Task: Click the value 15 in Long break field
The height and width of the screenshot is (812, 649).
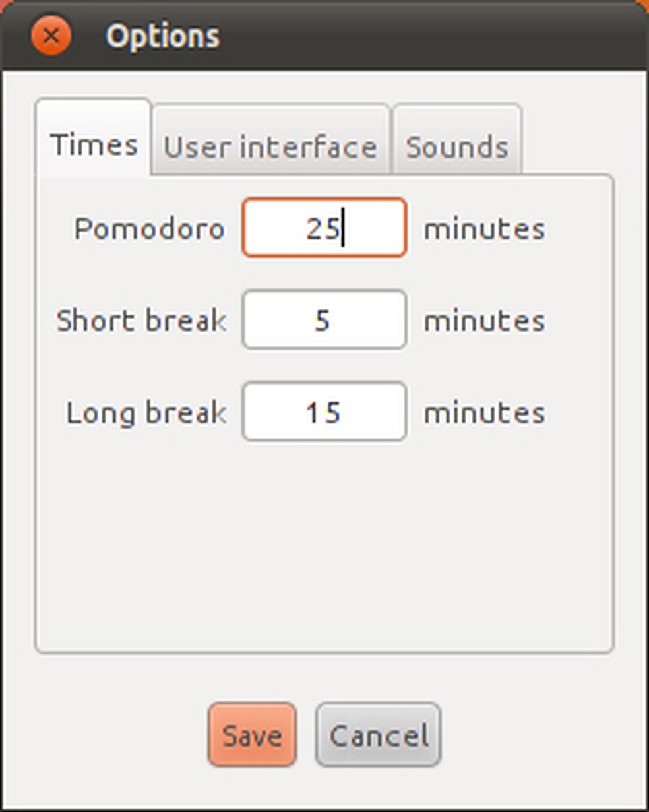Action: pyautogui.click(x=324, y=412)
